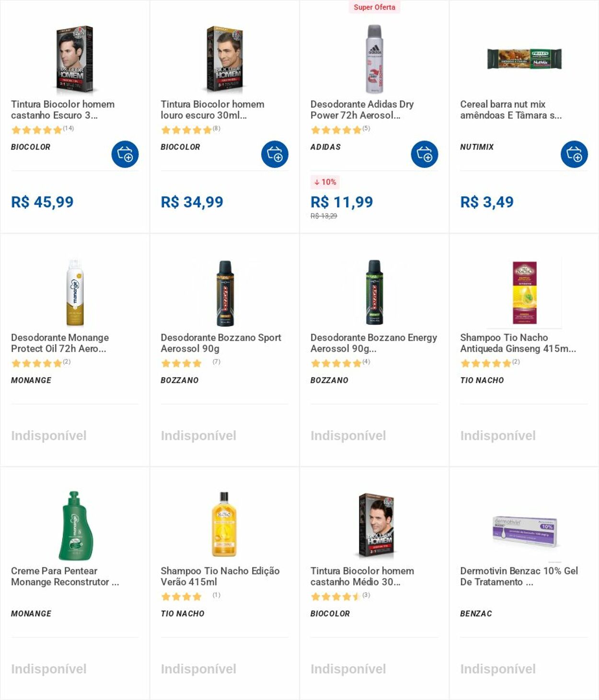This screenshot has width=599, height=700.
Task: Add Adidas Dry Power deodorant to cart
Action: coord(425,154)
